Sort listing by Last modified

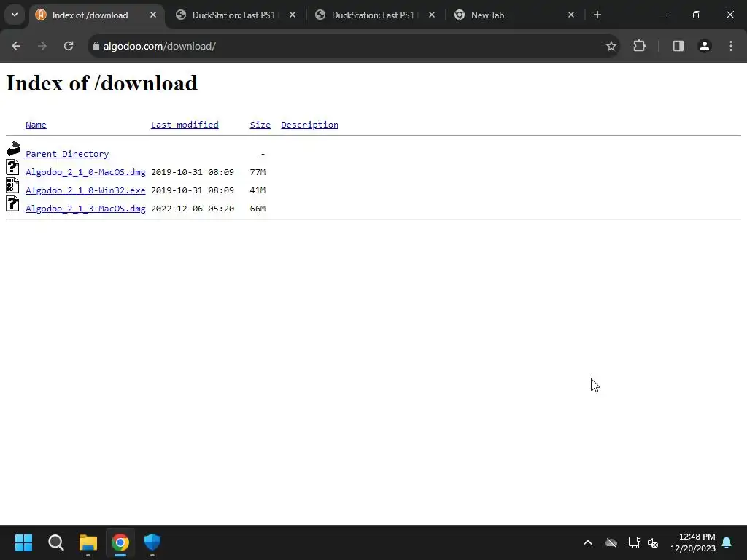pyautogui.click(x=185, y=125)
